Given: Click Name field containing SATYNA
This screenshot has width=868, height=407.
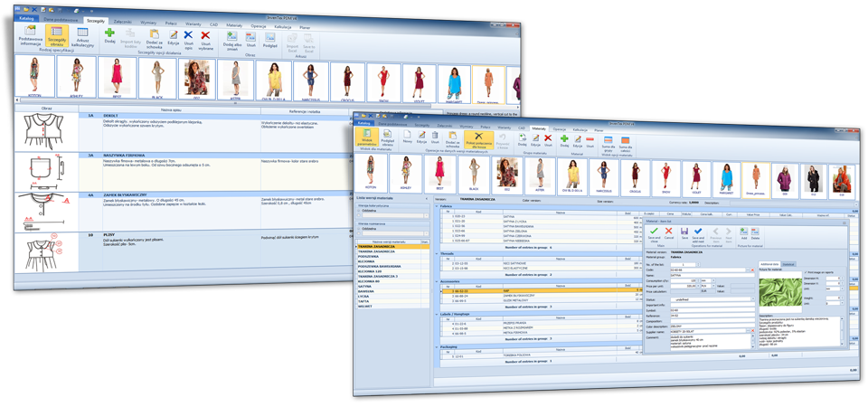Looking at the screenshot, I should (712, 275).
